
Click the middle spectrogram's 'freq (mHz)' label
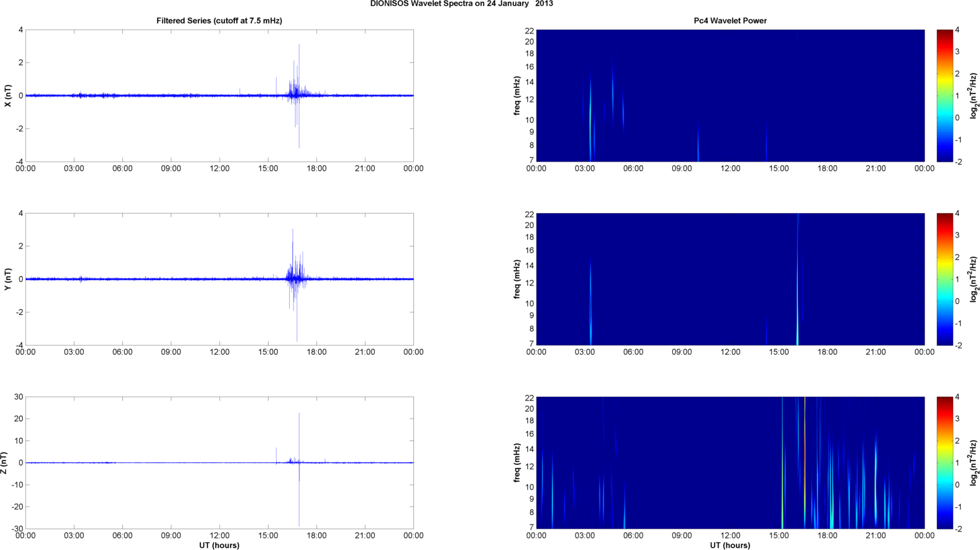point(517,280)
